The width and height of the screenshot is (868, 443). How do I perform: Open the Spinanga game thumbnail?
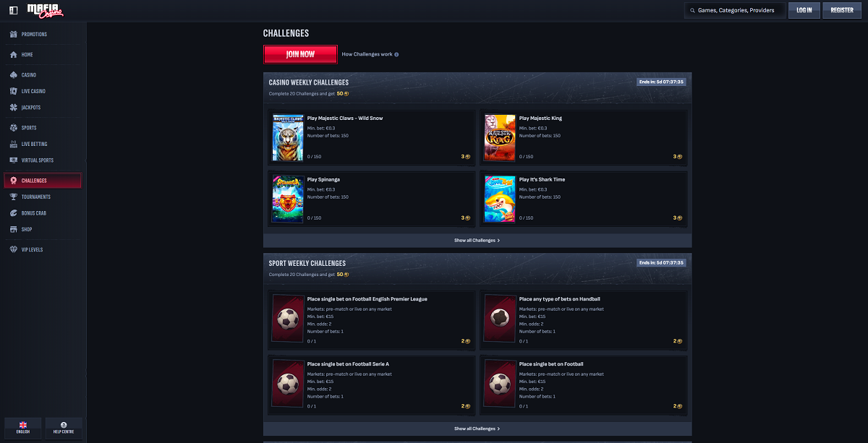coord(288,199)
